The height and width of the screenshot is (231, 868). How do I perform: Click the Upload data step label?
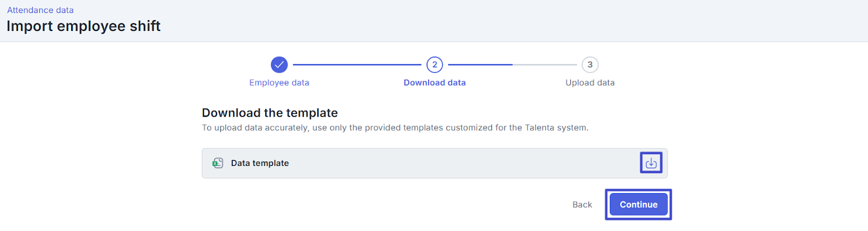pyautogui.click(x=590, y=82)
